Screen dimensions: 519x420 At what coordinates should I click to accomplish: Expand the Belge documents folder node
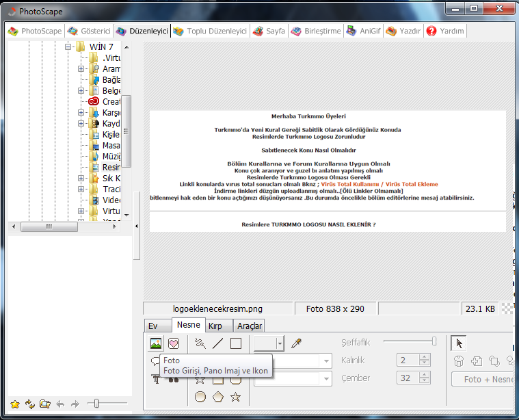[x=81, y=90]
